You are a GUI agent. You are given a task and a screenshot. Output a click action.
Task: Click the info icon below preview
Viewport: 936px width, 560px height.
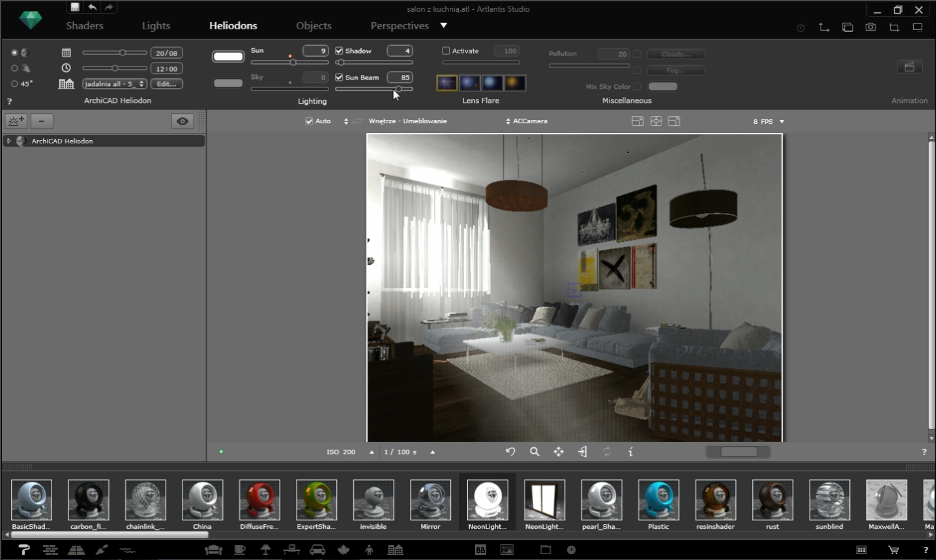[x=630, y=452]
